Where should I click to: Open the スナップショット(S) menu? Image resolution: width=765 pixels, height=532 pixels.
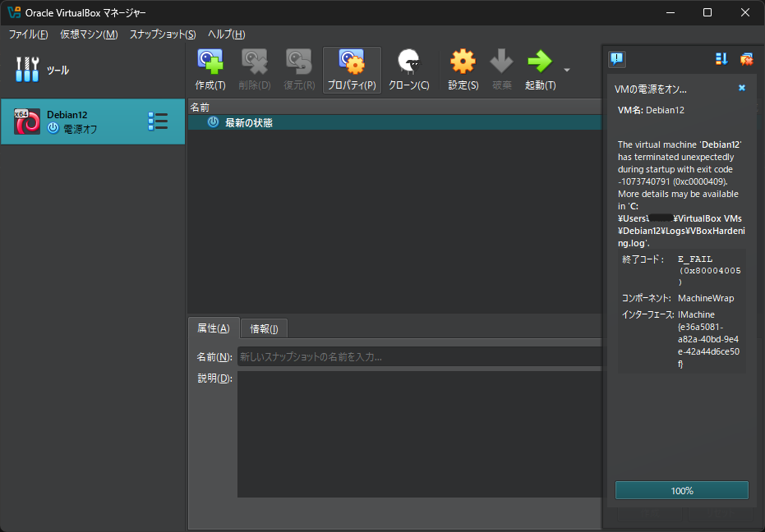(163, 34)
